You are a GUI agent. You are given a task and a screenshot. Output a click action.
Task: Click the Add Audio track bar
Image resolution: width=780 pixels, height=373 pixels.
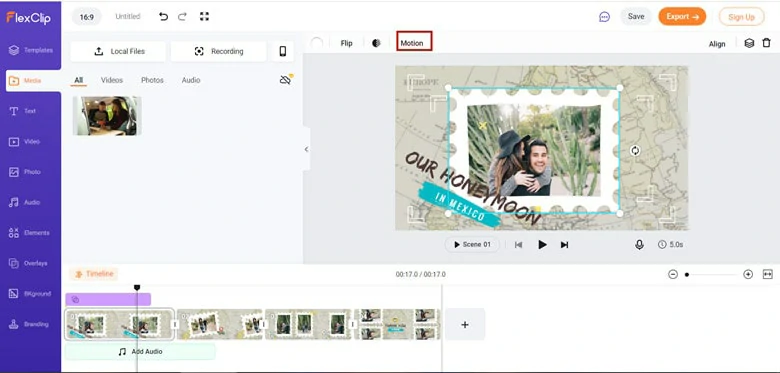click(x=140, y=352)
